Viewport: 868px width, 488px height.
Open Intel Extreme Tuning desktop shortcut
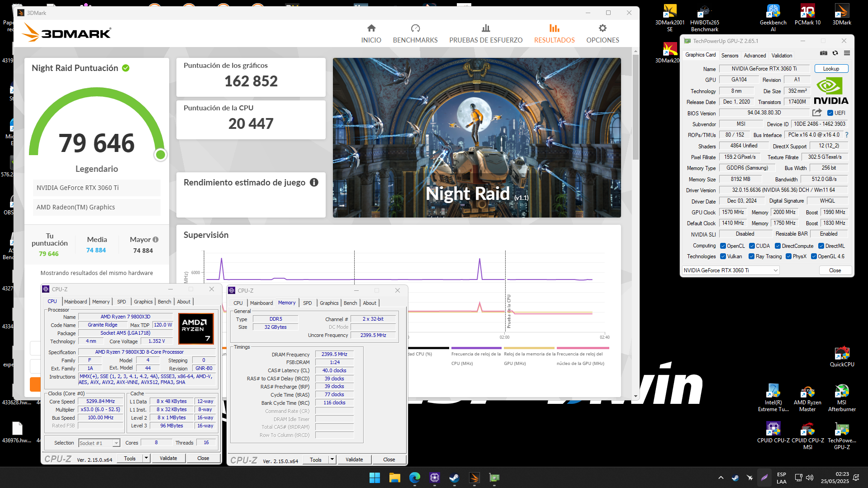click(773, 398)
